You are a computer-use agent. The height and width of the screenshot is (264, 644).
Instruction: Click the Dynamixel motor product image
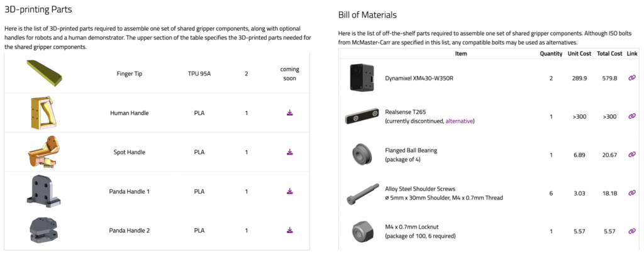pos(362,79)
